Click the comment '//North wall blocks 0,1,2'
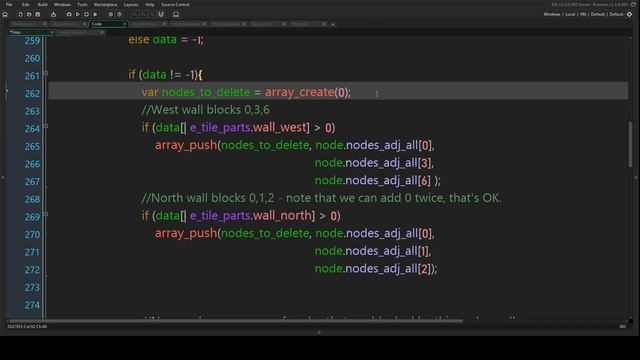640x360 pixels. [208, 198]
